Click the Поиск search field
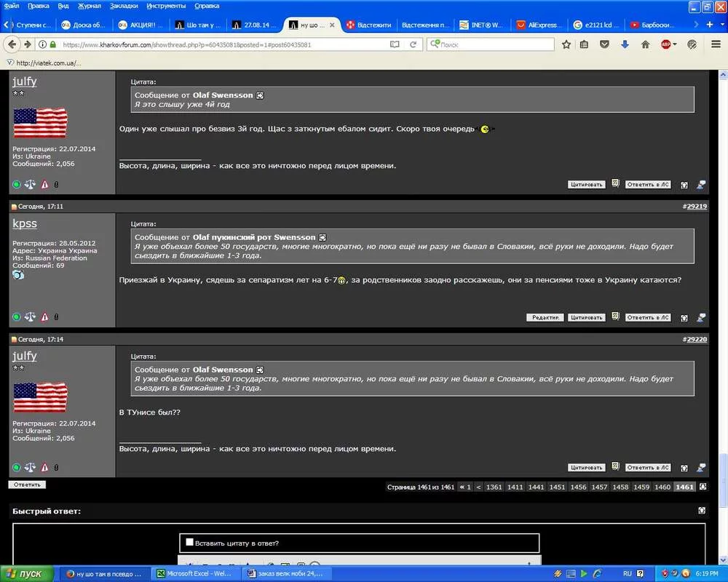The image size is (728, 582). click(490, 44)
